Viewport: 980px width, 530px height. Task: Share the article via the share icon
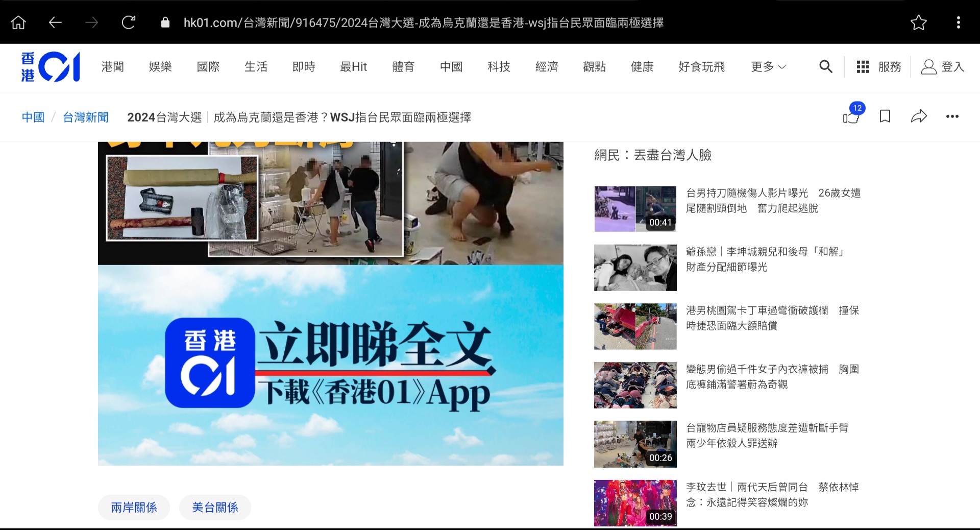tap(919, 117)
